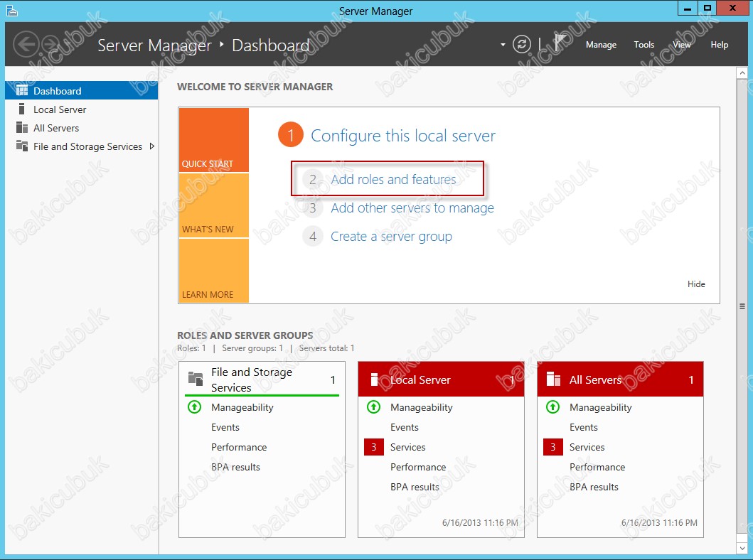Click green Manageability status icon in All Servers tile
Viewport: 753px width, 560px height.
(552, 407)
